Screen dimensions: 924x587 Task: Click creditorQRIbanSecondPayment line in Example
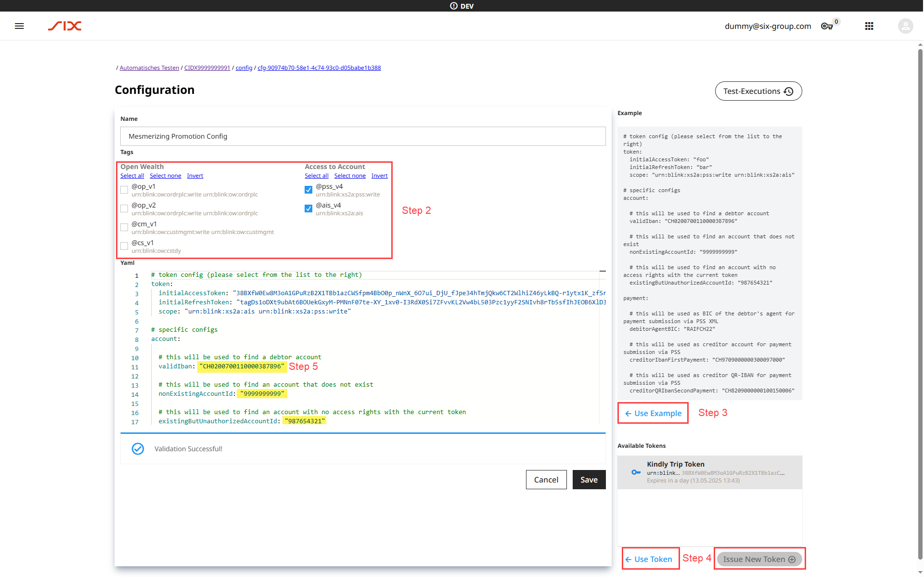(x=712, y=391)
